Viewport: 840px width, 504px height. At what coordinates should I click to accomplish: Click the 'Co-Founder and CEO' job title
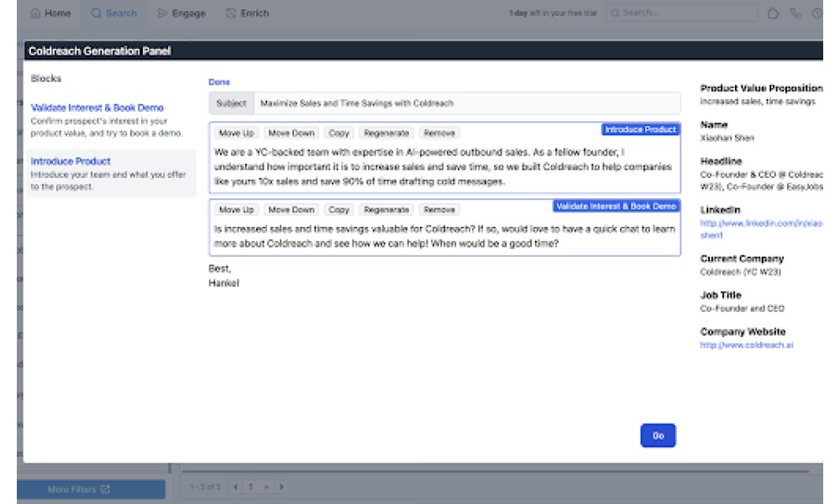(x=742, y=308)
